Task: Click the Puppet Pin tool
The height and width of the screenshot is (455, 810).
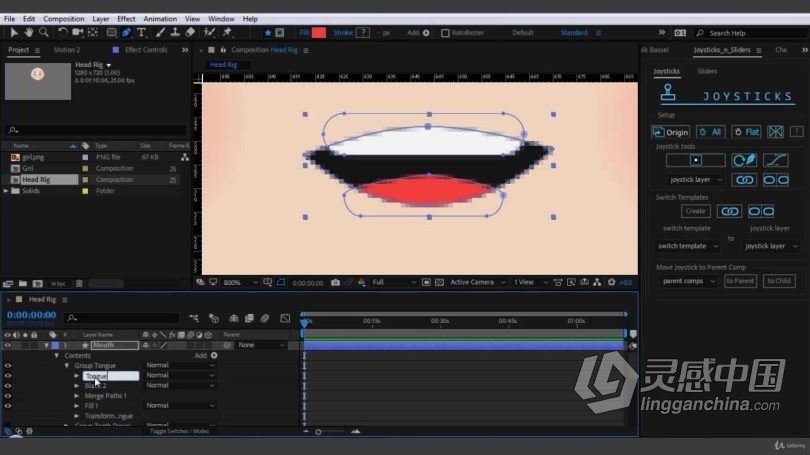Action: (x=227, y=33)
